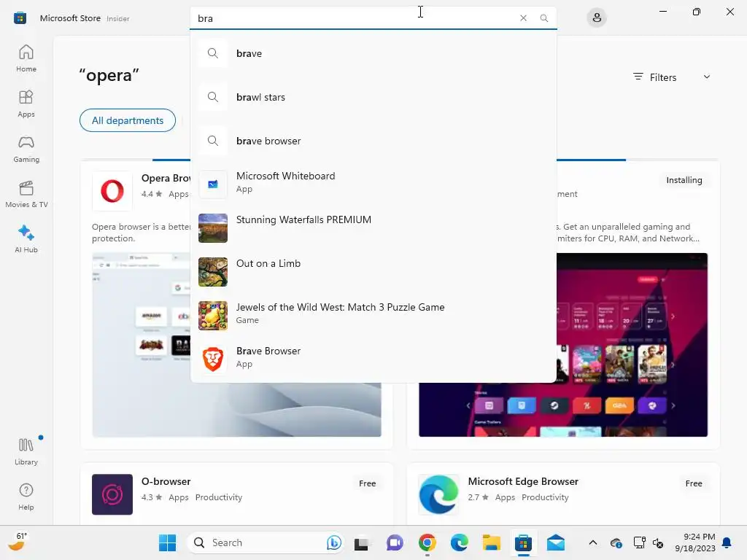Open Brave Browser app suggestion
Screen dimensions: 747x560
[x=373, y=358]
